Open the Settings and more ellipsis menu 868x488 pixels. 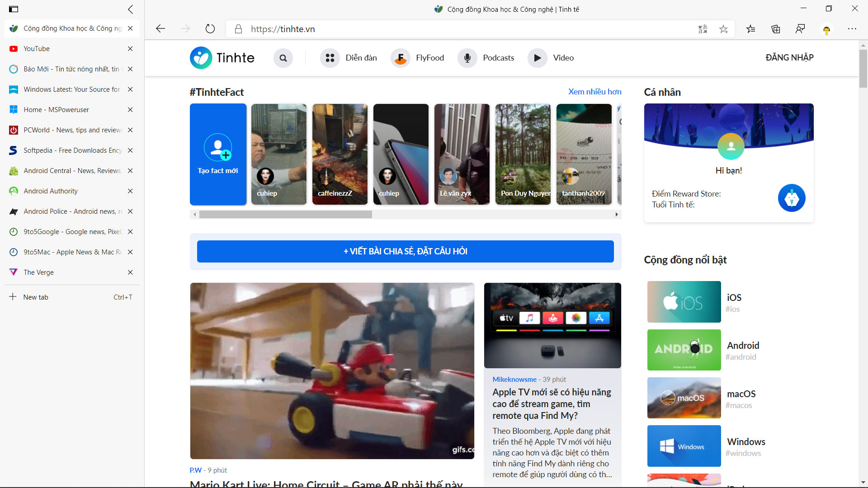(852, 29)
